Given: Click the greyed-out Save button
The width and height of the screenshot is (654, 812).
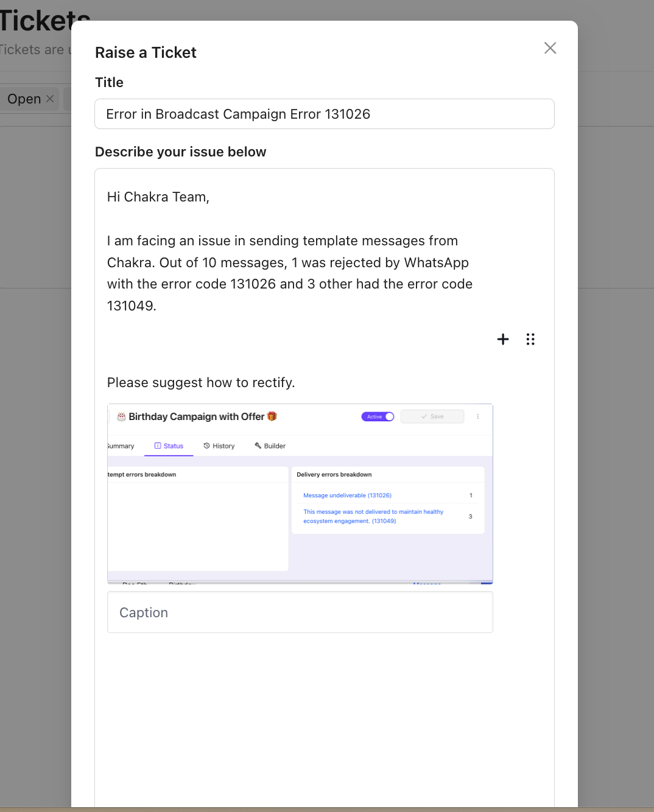Looking at the screenshot, I should pyautogui.click(x=432, y=416).
